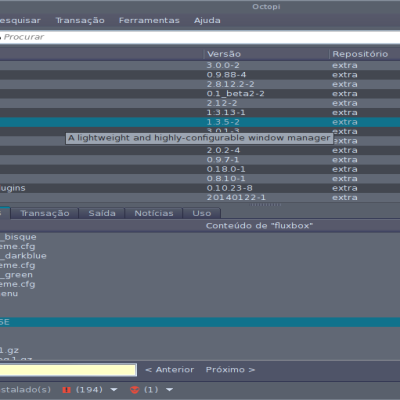The image size is (400, 400).
Task: Select the package row with version 1:3.13-1
Action: (200, 112)
